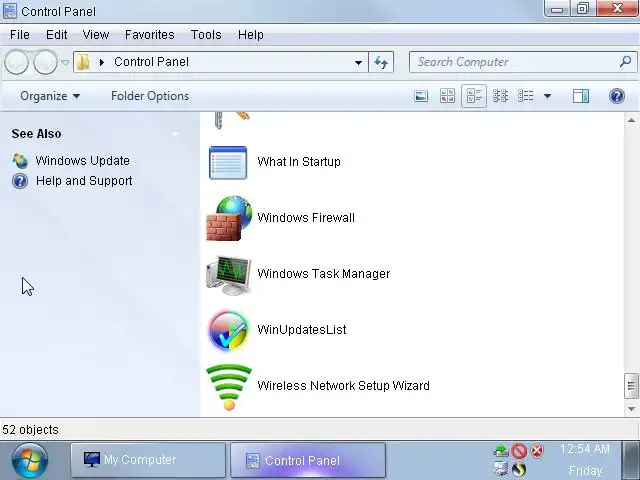640x480 pixels.
Task: Select the Wireless Network Setup Wizard label
Action: tap(343, 386)
